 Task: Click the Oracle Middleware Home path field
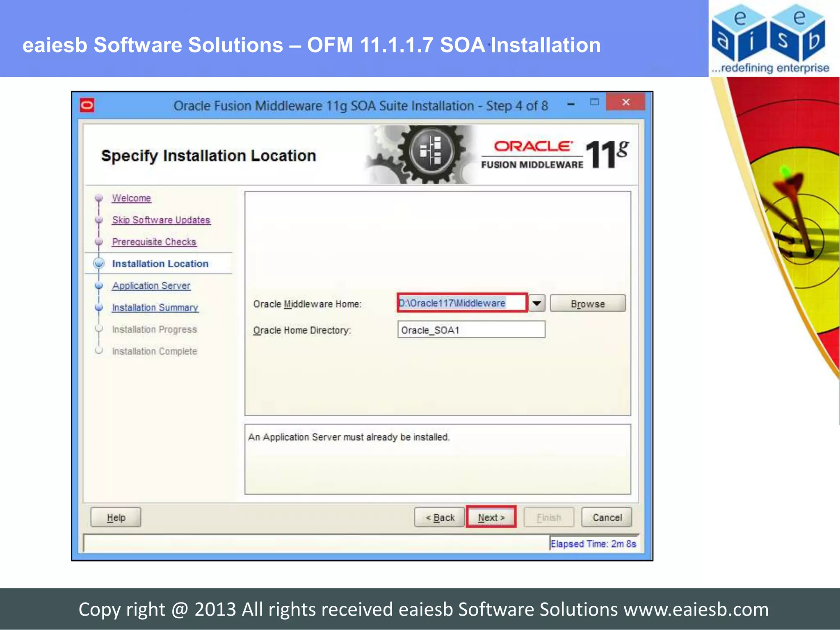462,303
